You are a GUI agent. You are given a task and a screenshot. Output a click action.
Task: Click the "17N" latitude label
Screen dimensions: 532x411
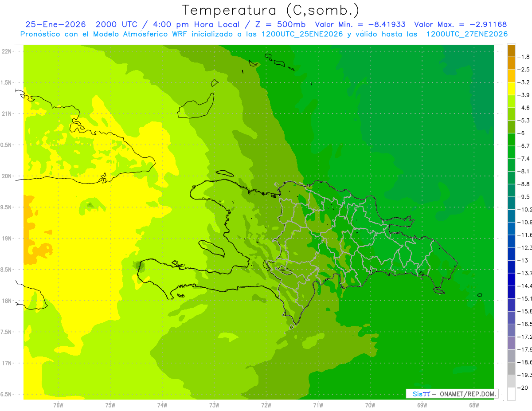click(7, 363)
